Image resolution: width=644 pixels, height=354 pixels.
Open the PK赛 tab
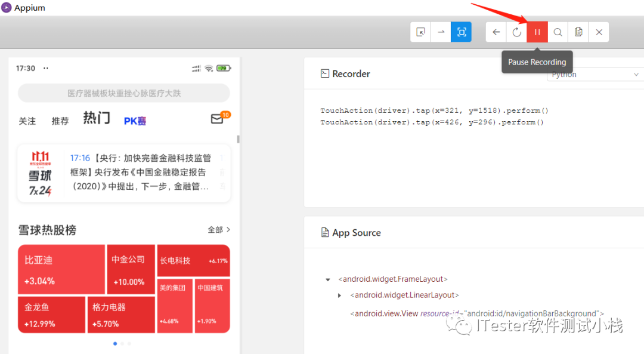(135, 121)
